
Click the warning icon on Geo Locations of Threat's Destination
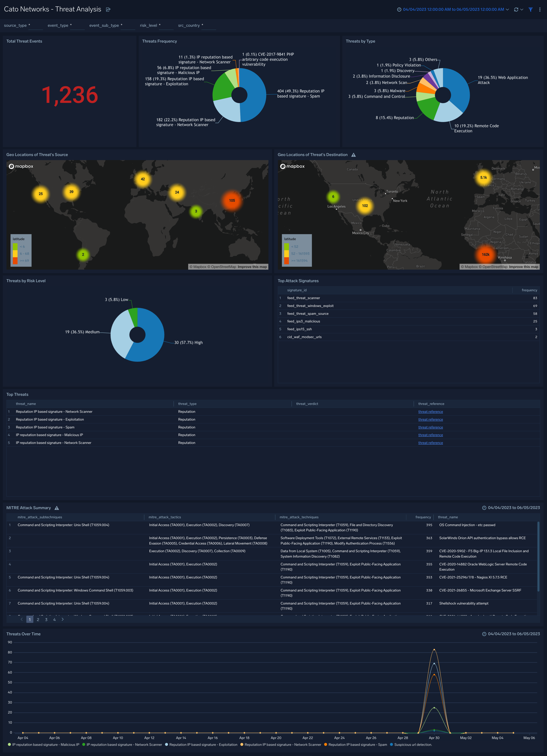pyautogui.click(x=354, y=155)
